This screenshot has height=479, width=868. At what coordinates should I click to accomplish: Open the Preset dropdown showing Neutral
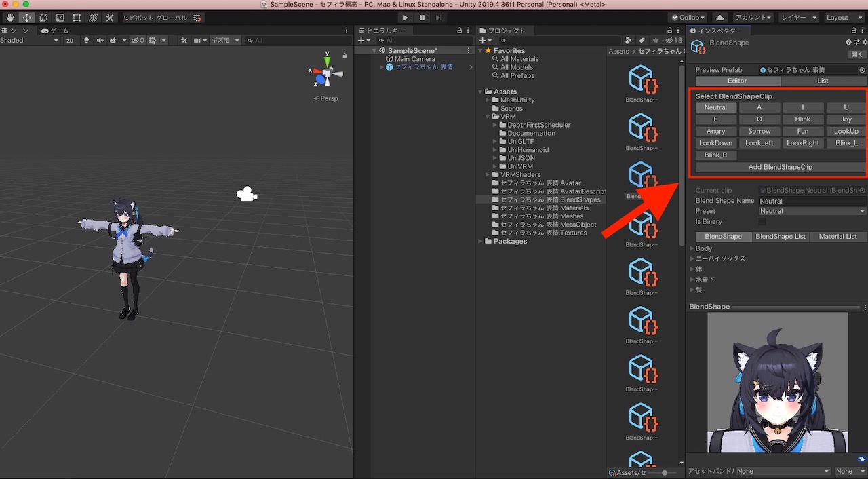(x=812, y=211)
